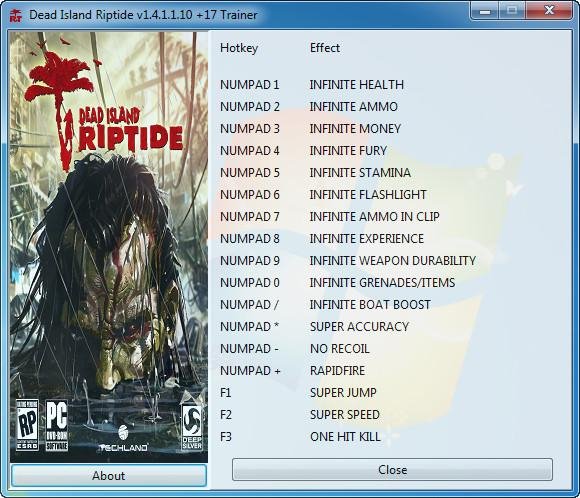Select the INFINITE HEALTH effect text

[x=357, y=85]
